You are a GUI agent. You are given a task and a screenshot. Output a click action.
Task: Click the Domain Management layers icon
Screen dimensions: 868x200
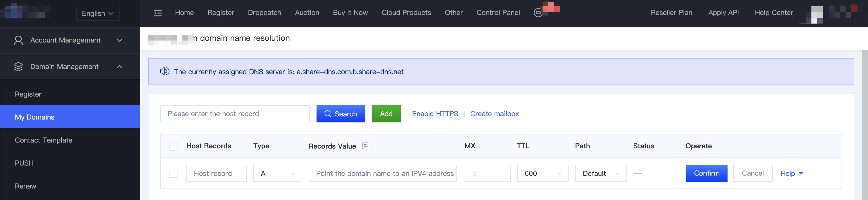[18, 67]
